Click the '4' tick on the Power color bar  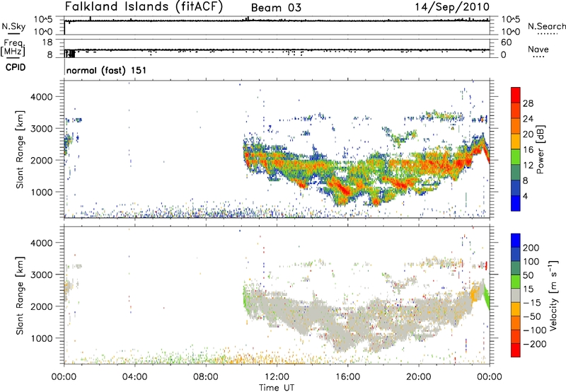point(525,196)
